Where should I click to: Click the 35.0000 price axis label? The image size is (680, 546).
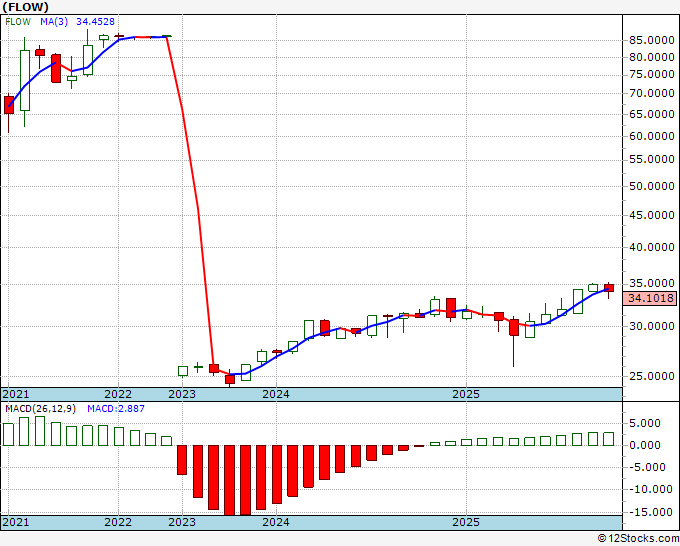click(x=651, y=284)
